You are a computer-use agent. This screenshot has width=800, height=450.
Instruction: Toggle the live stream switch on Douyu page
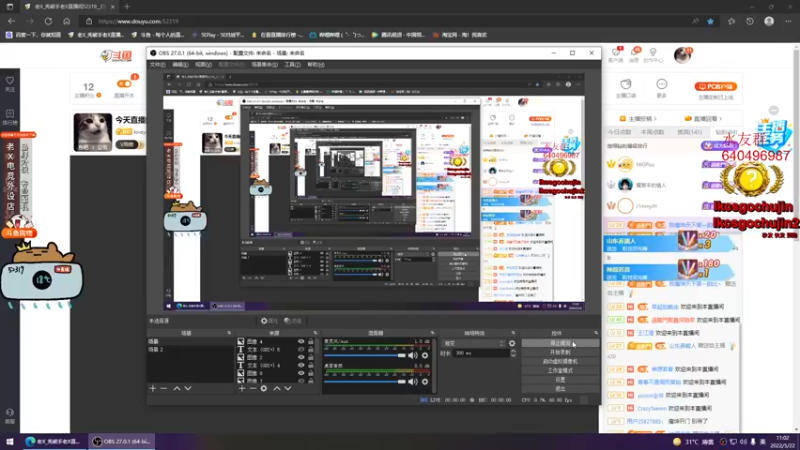(x=124, y=84)
